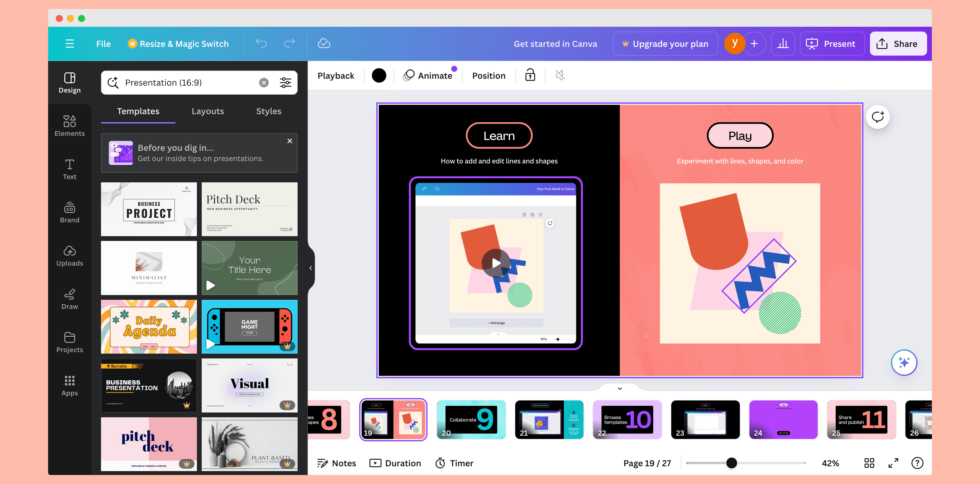
Task: Open the analytics bar chart icon
Action: tap(782, 44)
